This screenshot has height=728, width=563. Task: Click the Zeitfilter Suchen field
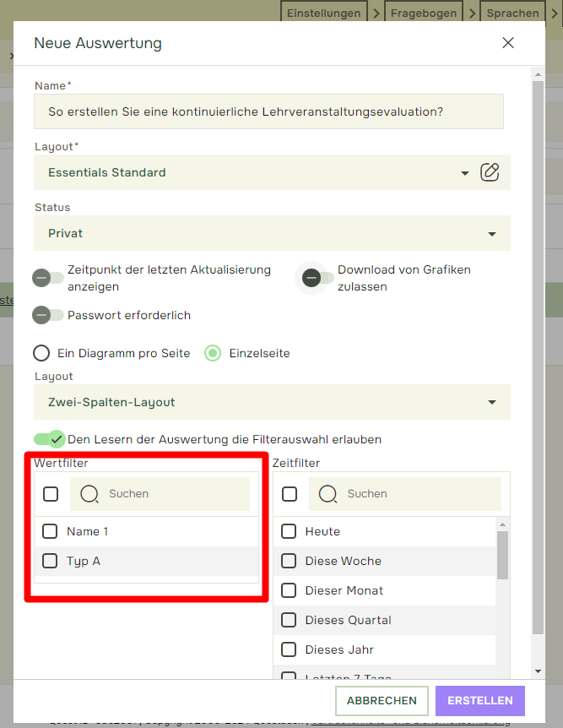pyautogui.click(x=404, y=494)
